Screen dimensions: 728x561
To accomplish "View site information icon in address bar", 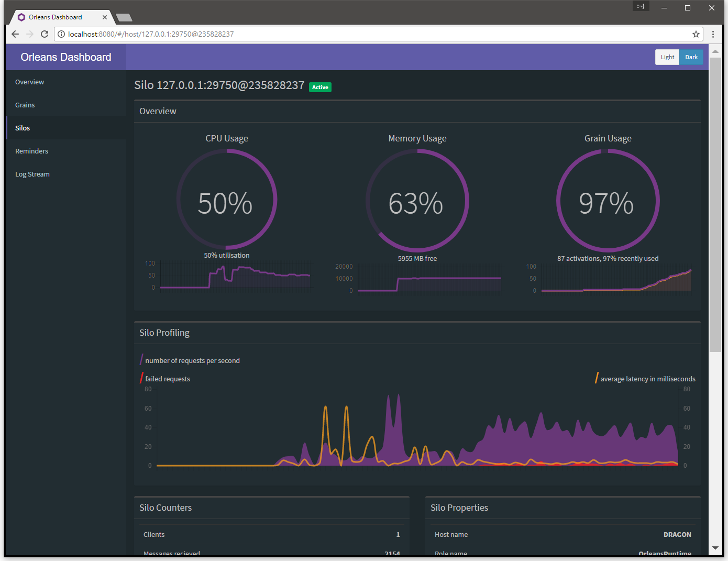I will [61, 34].
